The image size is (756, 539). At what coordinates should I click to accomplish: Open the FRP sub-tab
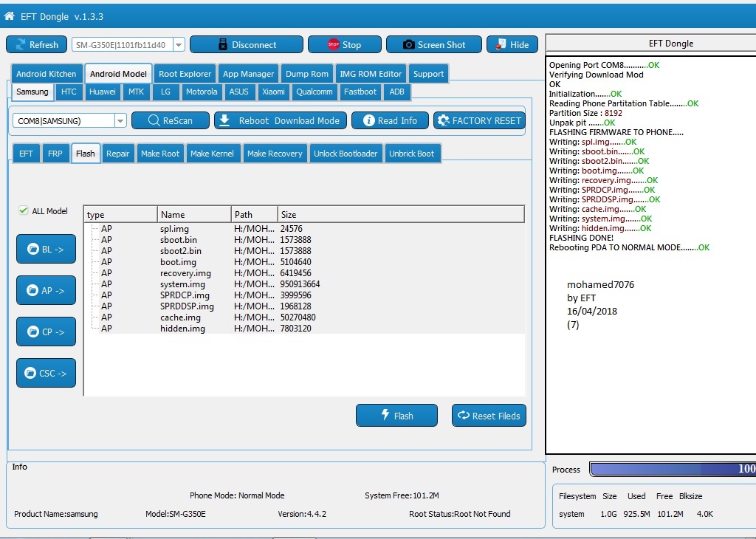point(55,154)
